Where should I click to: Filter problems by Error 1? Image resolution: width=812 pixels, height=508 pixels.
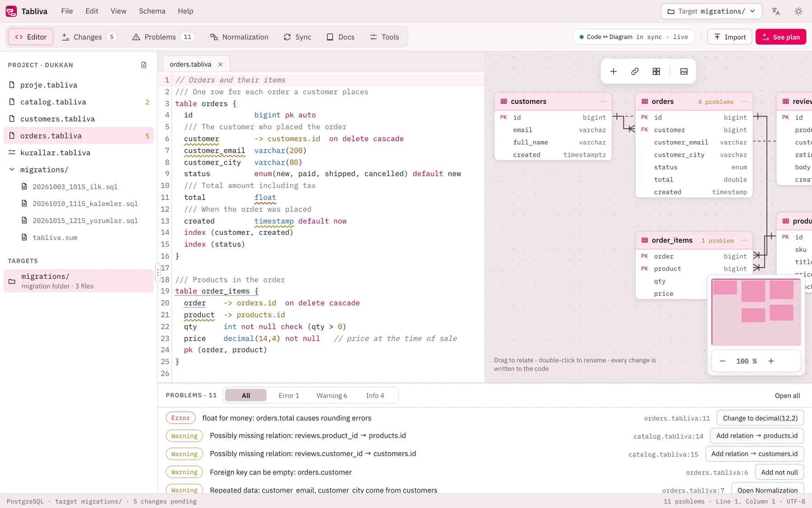[x=289, y=396]
